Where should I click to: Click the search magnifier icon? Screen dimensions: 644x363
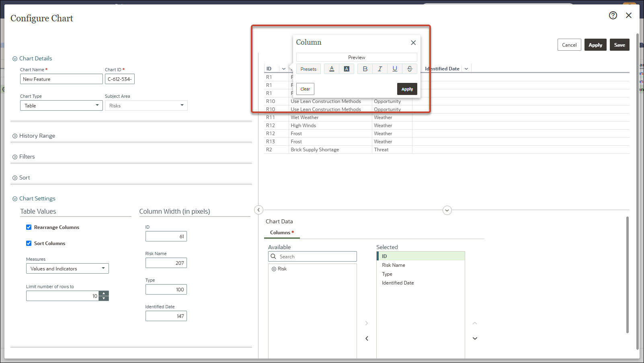point(273,256)
